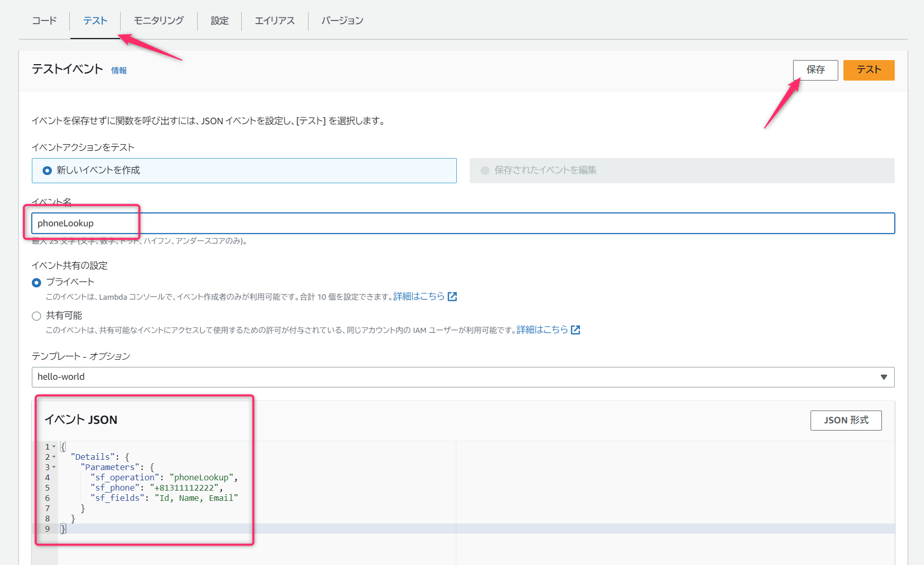Click the イベント名 field containing phoneLookup

pyautogui.click(x=463, y=223)
